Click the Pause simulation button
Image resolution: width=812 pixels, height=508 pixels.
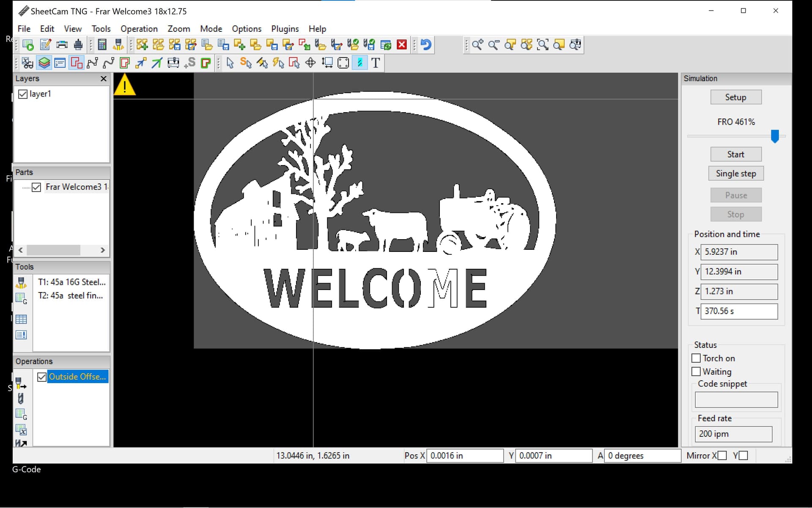(x=736, y=196)
